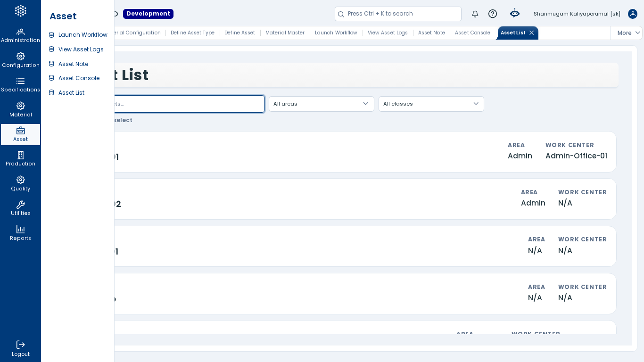The width and height of the screenshot is (644, 362).
Task: Open Configuration module in sidebar
Action: (20, 60)
